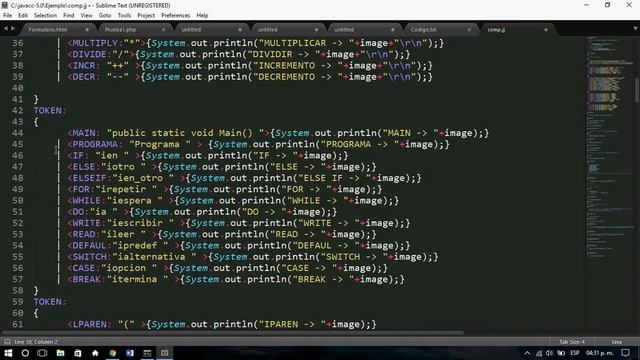This screenshot has height=360, width=640.
Task: Switch to the Prueba1.php tab
Action: pos(131,29)
